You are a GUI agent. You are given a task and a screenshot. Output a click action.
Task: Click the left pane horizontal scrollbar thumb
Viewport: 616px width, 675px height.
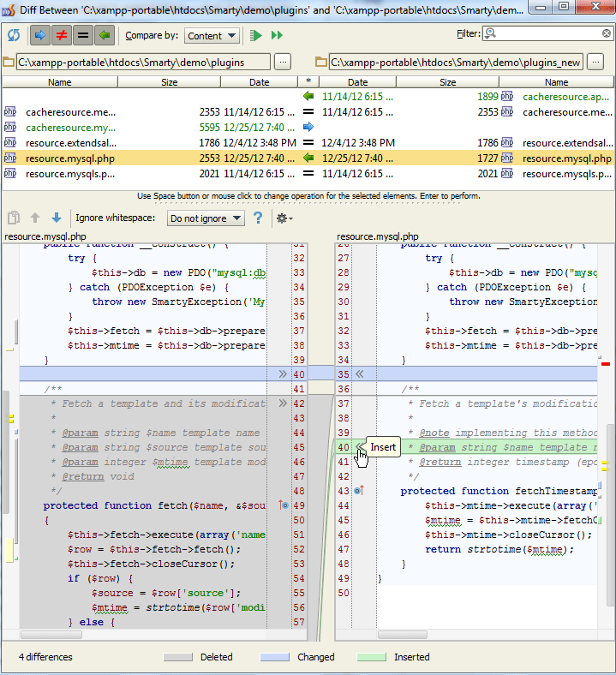point(51,635)
